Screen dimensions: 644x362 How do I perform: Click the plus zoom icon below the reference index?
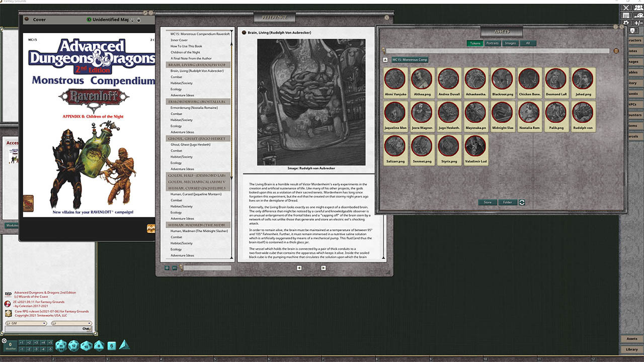[167, 268]
